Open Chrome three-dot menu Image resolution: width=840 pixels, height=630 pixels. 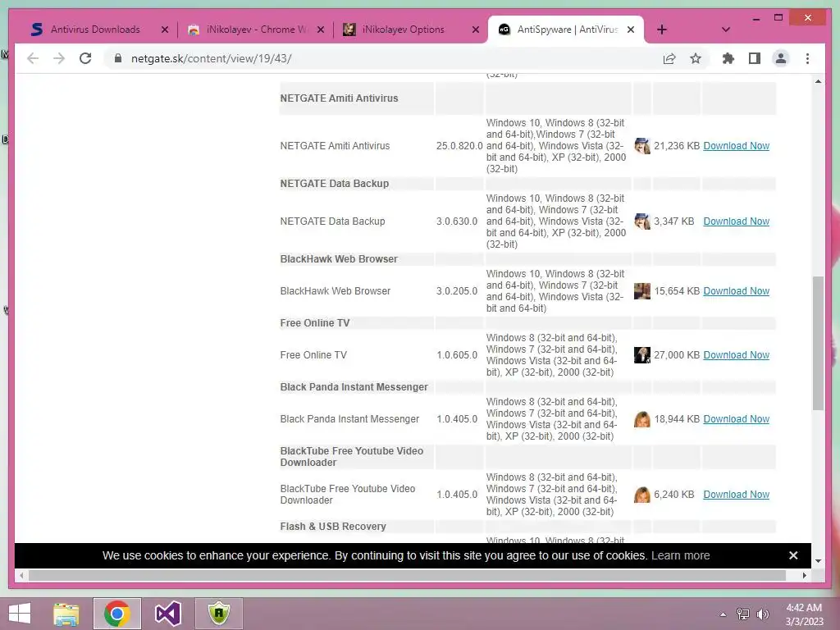click(807, 58)
